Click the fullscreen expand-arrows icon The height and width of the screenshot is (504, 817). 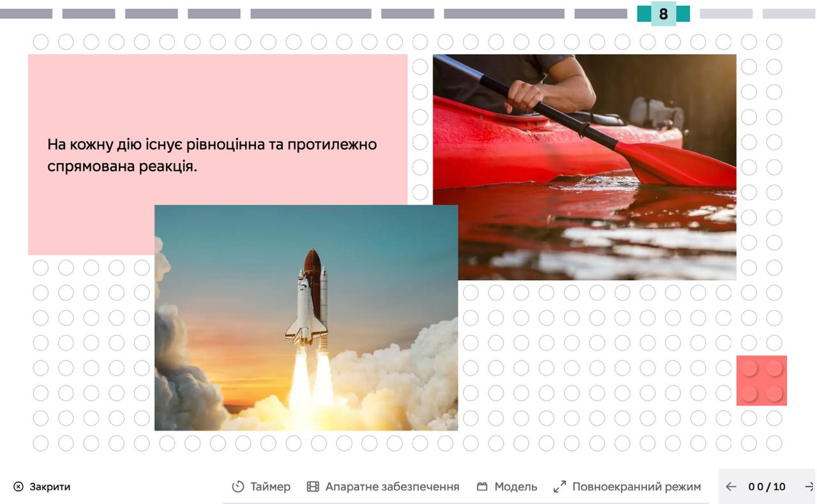[x=560, y=487]
